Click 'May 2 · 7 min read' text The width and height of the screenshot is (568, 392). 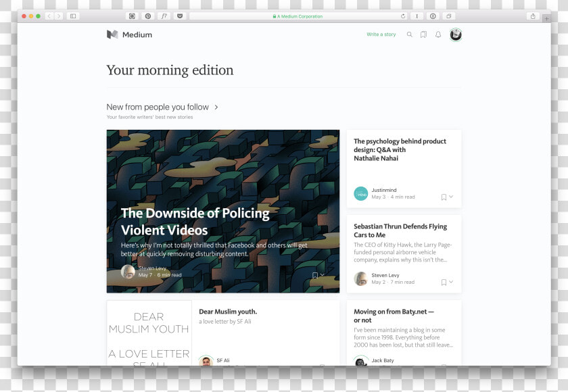click(x=393, y=282)
